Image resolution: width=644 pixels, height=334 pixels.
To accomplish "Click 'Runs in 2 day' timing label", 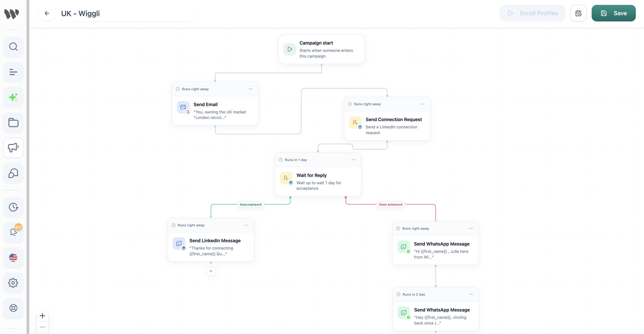I will pyautogui.click(x=413, y=294).
